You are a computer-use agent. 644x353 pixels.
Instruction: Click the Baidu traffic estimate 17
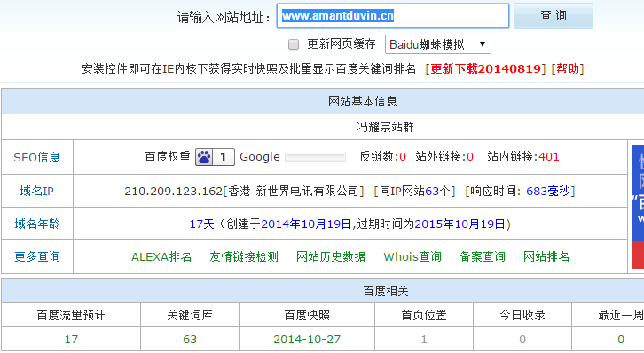click(71, 340)
